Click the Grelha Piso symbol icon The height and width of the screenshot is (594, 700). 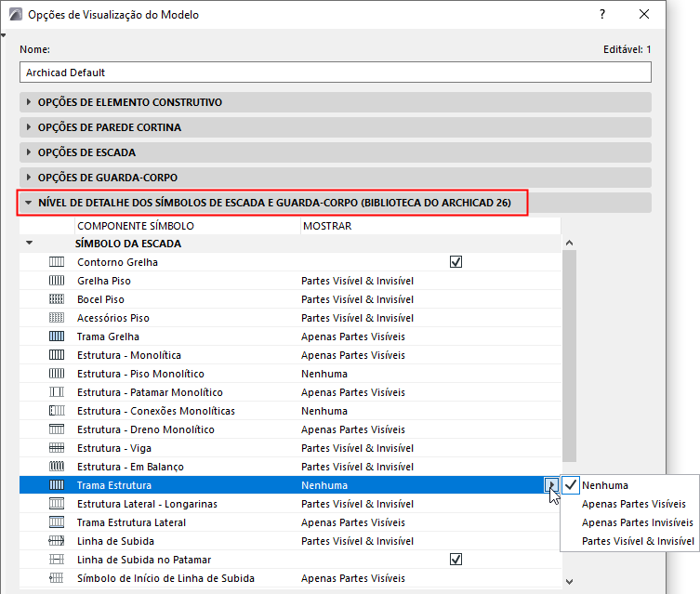click(x=57, y=281)
